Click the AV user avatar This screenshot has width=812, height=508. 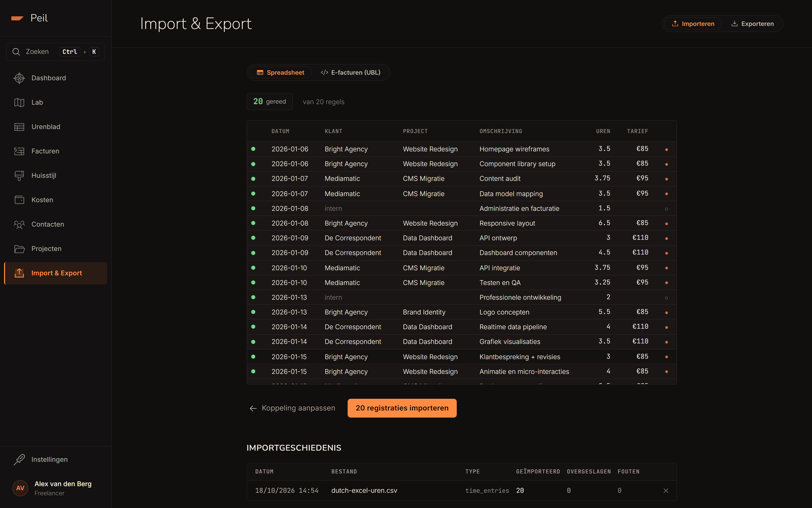(20, 488)
